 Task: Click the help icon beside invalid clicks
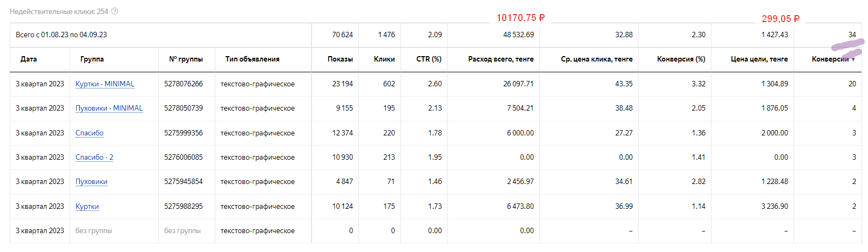point(114,11)
